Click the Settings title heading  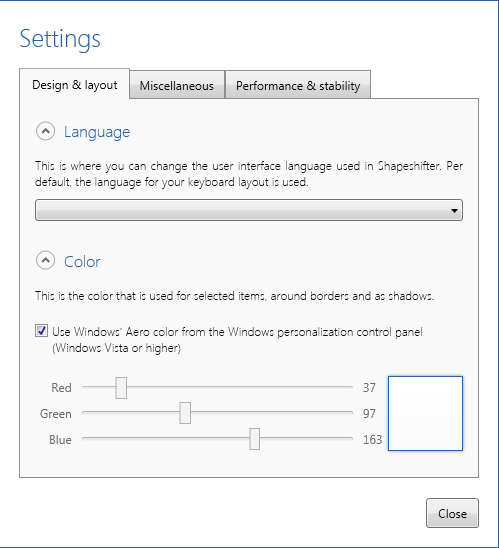coord(60,39)
